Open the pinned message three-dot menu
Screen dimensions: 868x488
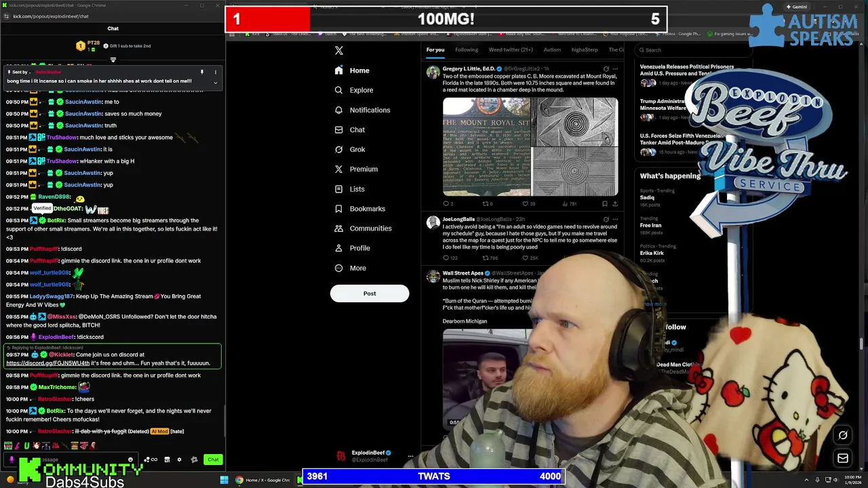click(216, 72)
